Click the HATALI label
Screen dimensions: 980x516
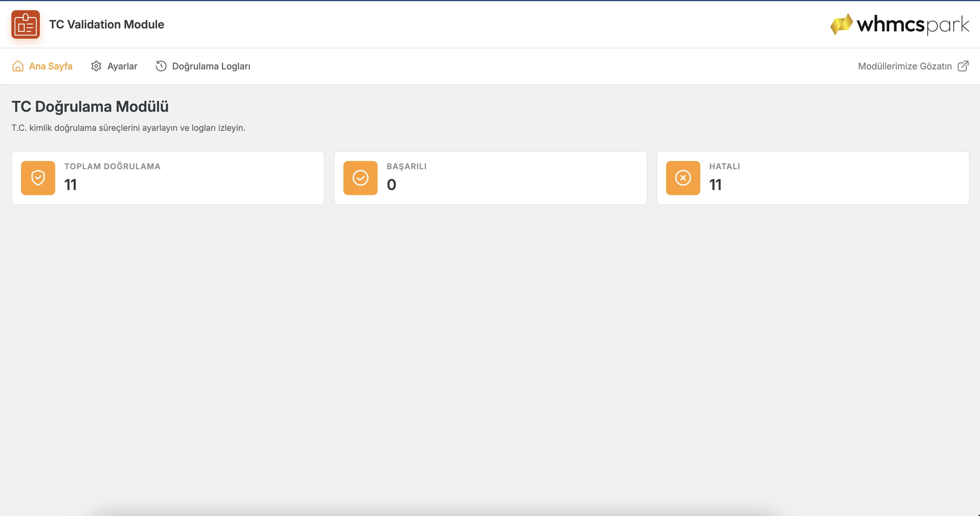pyautogui.click(x=724, y=166)
